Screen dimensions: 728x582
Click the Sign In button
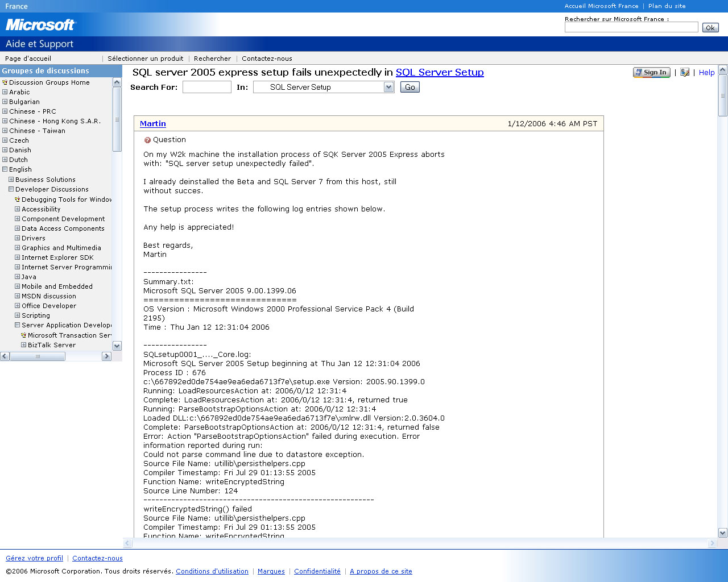click(x=652, y=73)
